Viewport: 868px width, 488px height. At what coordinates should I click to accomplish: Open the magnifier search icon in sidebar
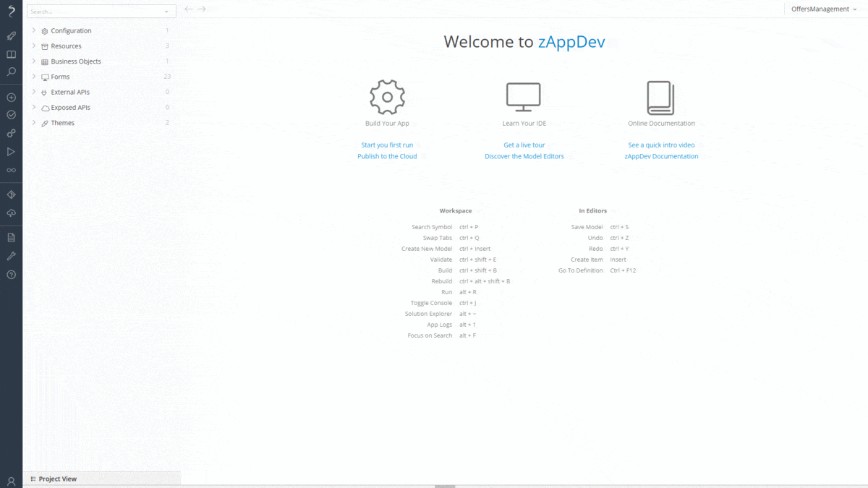coord(11,72)
